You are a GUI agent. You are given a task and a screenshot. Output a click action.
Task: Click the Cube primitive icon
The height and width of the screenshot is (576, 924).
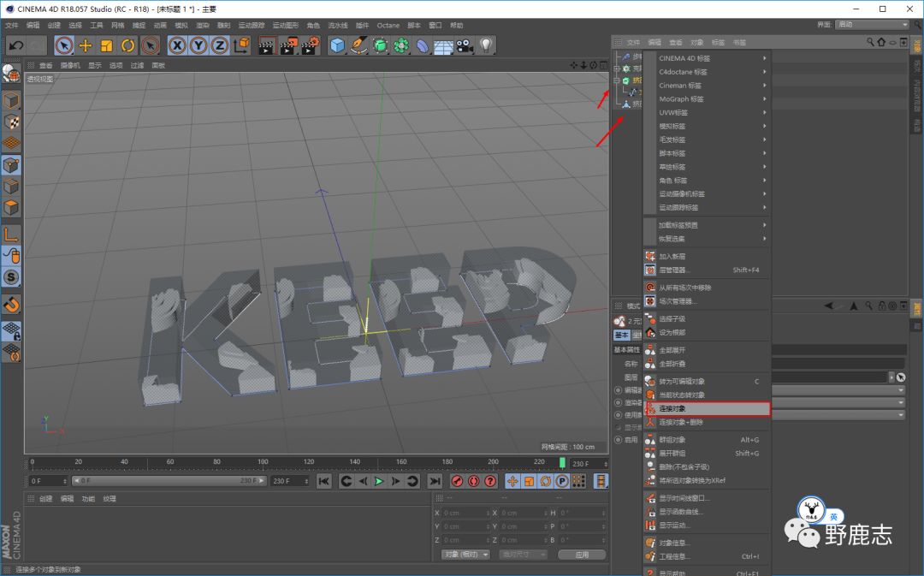click(x=338, y=45)
